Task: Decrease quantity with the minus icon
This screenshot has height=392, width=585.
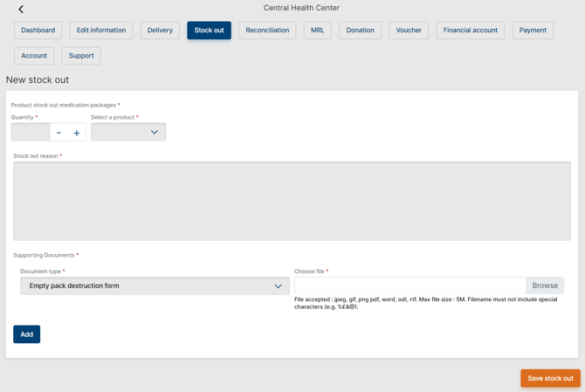Action: pyautogui.click(x=58, y=133)
